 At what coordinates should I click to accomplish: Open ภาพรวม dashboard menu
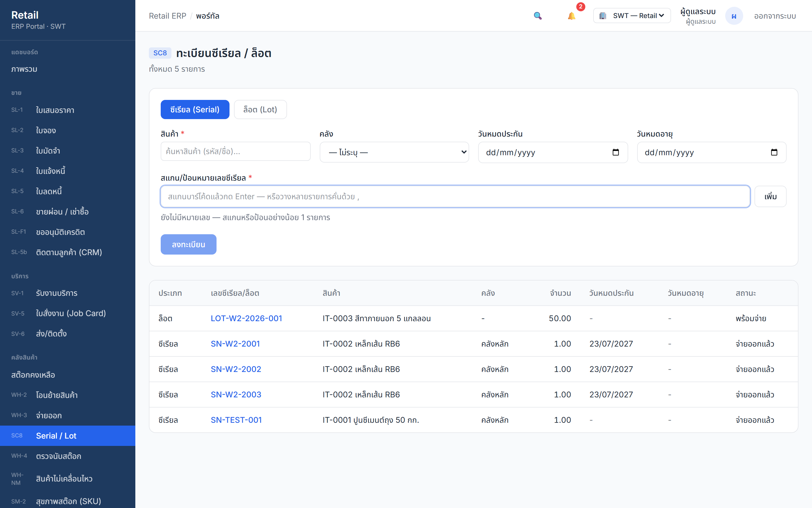[67, 69]
